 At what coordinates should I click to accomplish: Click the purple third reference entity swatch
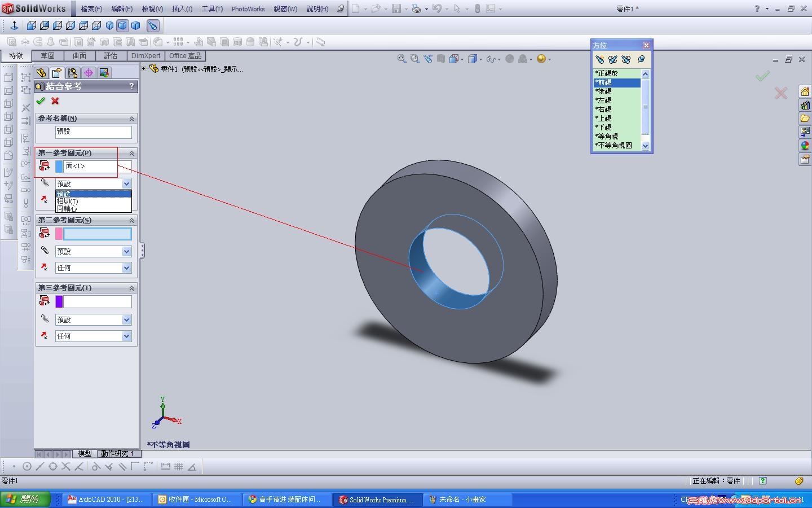coord(59,302)
